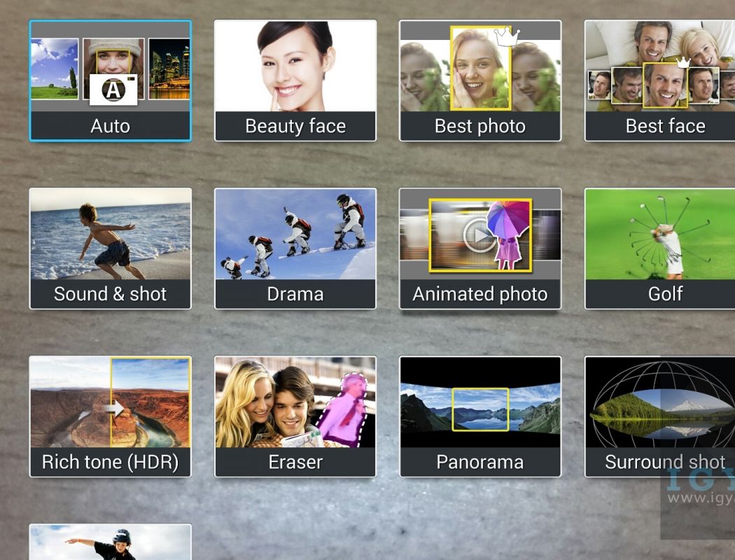This screenshot has height=560, width=735.
Task: Select the Best face mode
Action: point(659,80)
